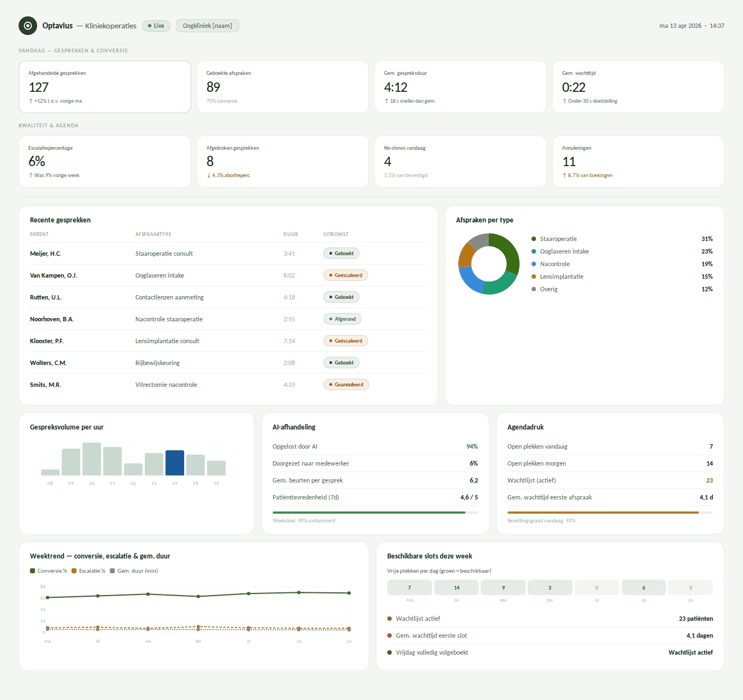The height and width of the screenshot is (700, 743).
Task: Open the Annuleringen card
Action: tap(638, 161)
